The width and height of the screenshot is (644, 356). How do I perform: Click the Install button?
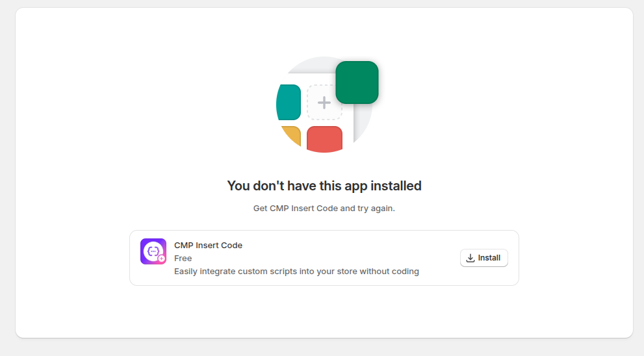pyautogui.click(x=483, y=258)
